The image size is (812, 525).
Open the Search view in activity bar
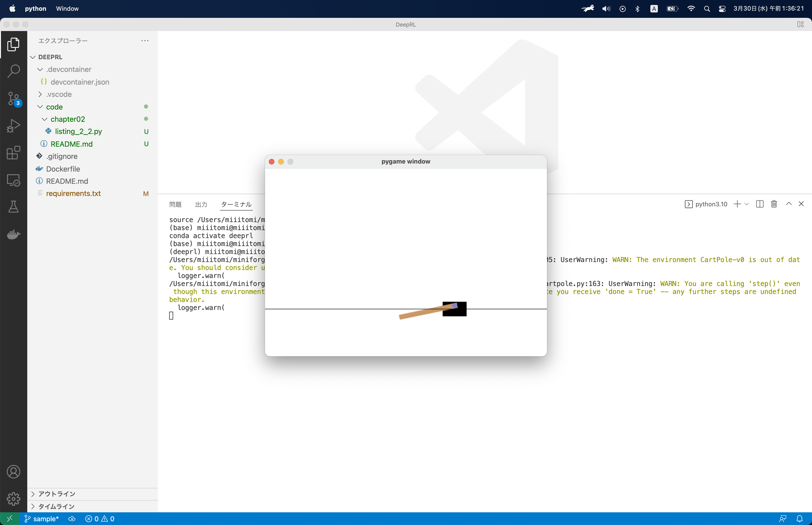tap(14, 71)
